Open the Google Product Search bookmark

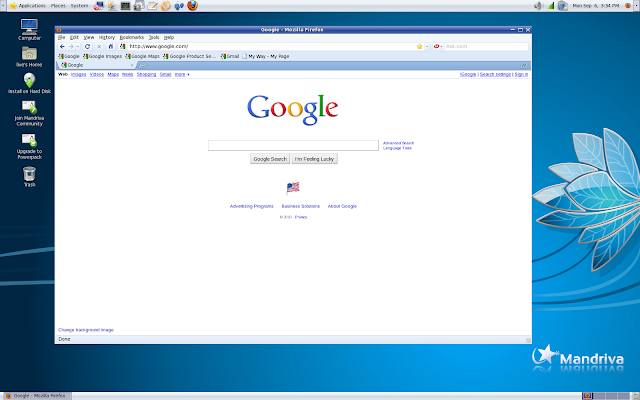[x=190, y=56]
